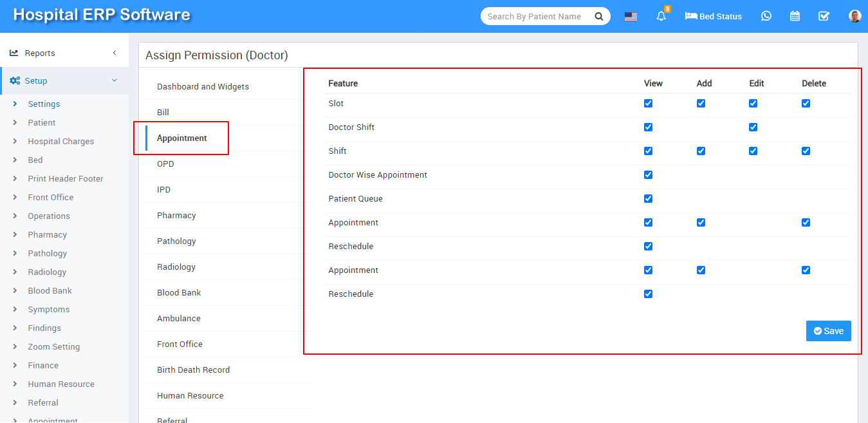Uncheck Delete permission for Slot

[806, 103]
